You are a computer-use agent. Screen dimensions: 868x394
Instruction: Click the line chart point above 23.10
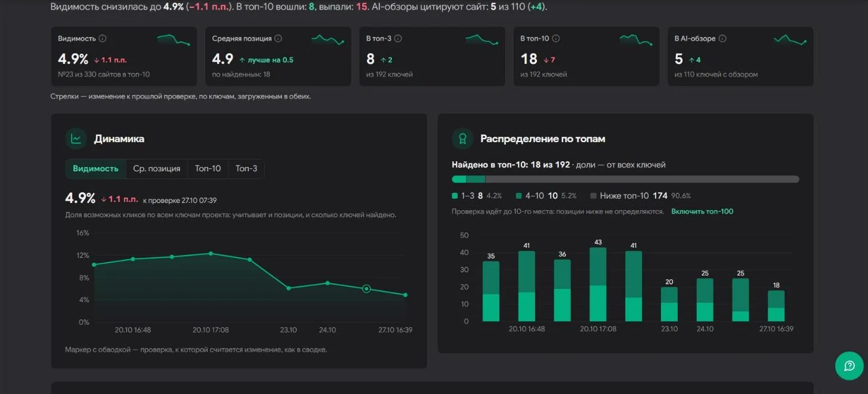pos(289,288)
